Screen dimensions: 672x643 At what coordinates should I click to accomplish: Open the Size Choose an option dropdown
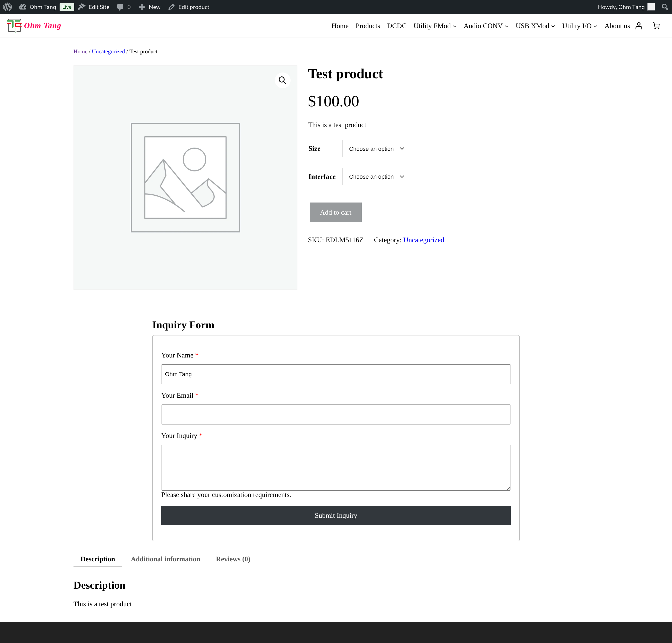(376, 148)
